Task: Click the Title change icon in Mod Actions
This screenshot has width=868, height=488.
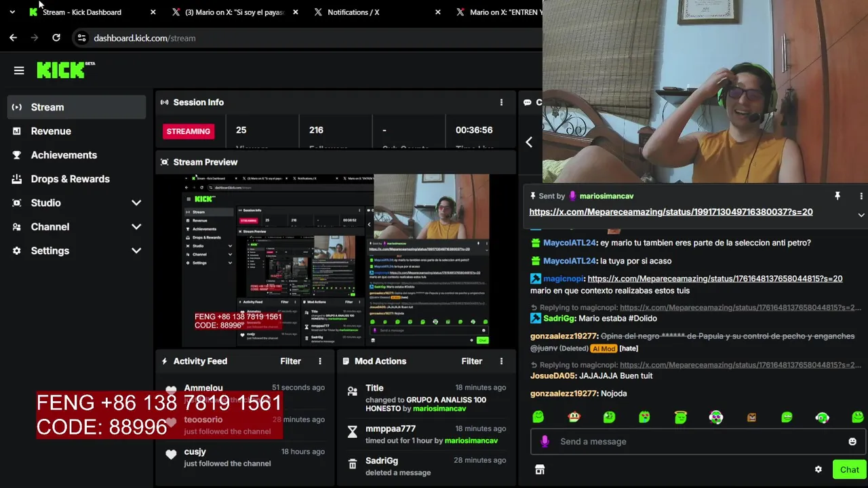Action: (x=352, y=391)
